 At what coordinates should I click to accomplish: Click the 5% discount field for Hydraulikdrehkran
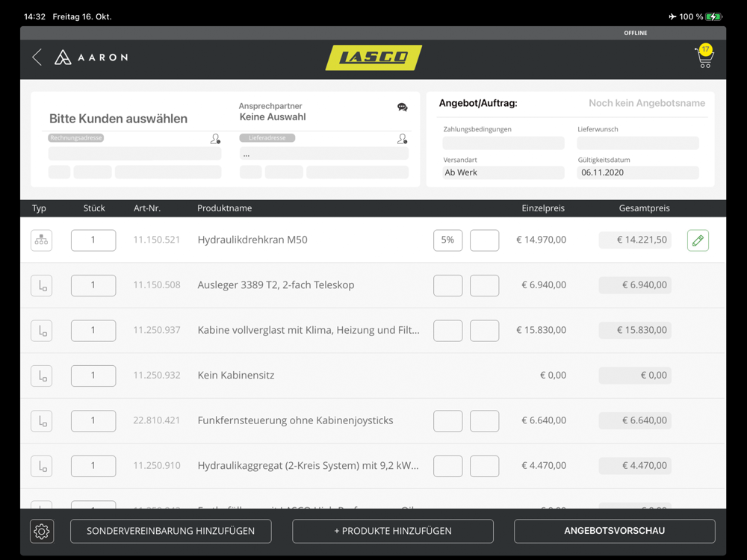[447, 240]
